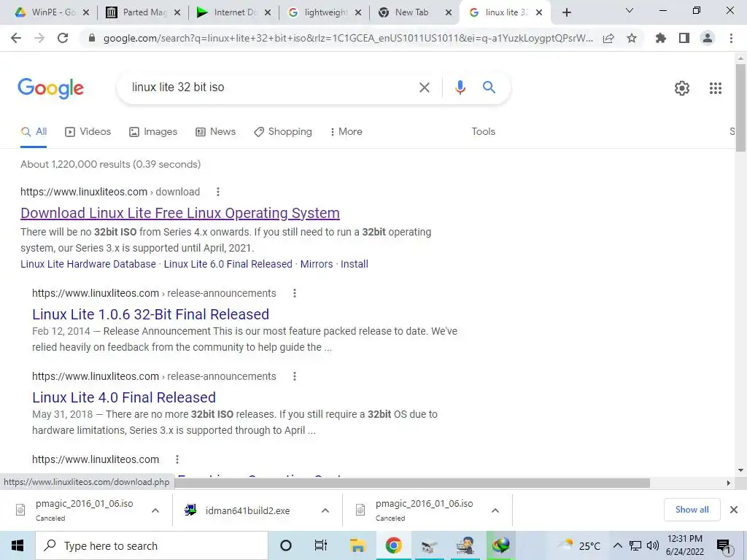747x560 pixels.
Task: Open Cortana circle in taskbar
Action: 286,545
